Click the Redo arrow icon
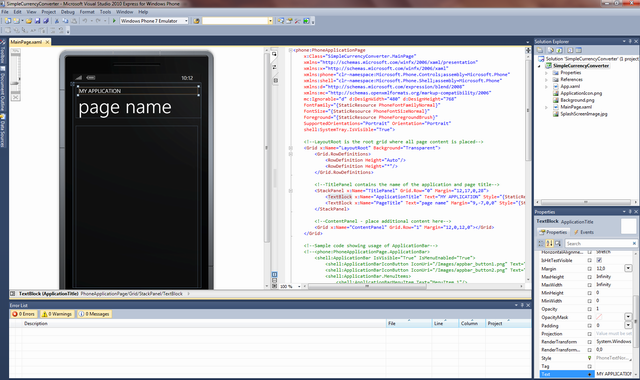 click(98, 21)
